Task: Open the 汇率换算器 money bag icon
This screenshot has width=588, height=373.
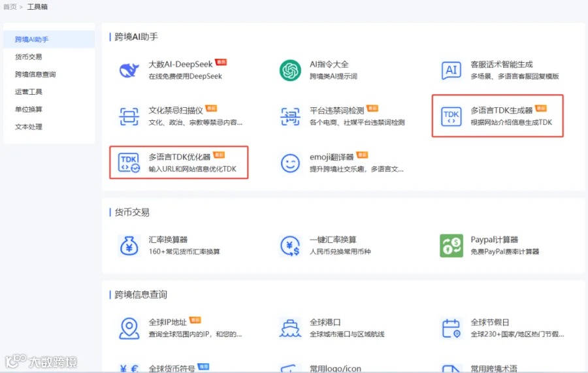Action: click(129, 246)
